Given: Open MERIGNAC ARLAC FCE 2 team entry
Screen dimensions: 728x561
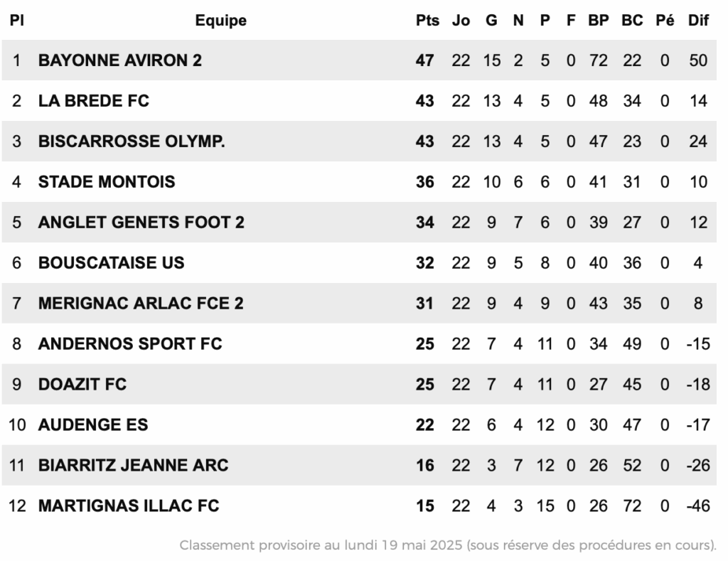Looking at the screenshot, I should click(x=141, y=303).
